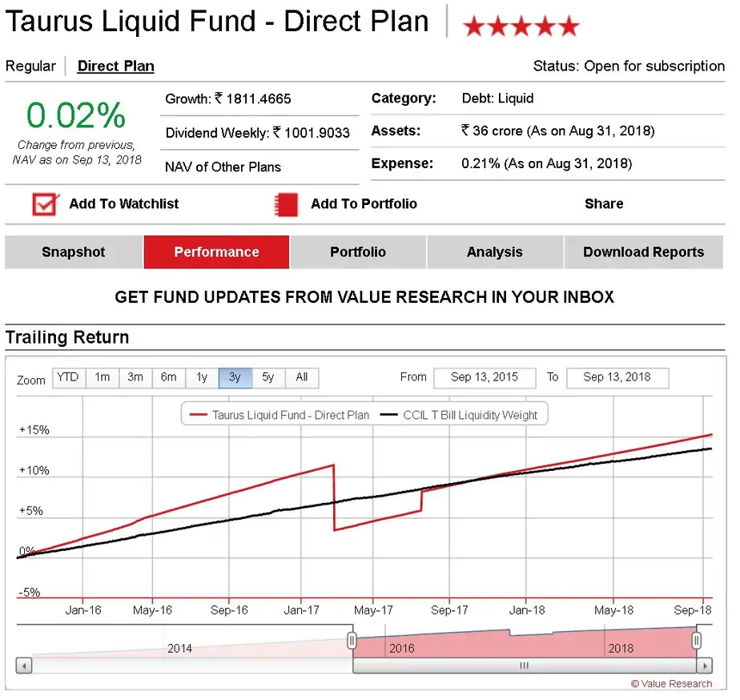Image resolution: width=740 pixels, height=700 pixels.
Task: Click the scrollbar right arrow button
Action: pyautogui.click(x=705, y=666)
